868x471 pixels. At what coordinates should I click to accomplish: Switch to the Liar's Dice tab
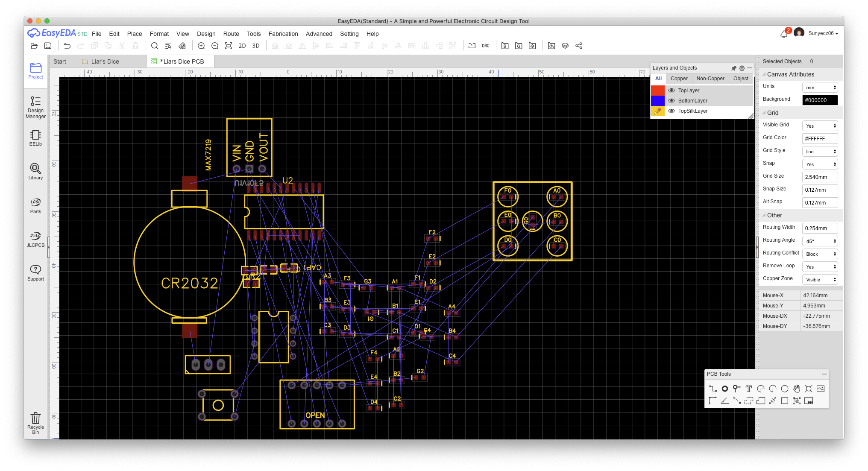click(x=105, y=61)
